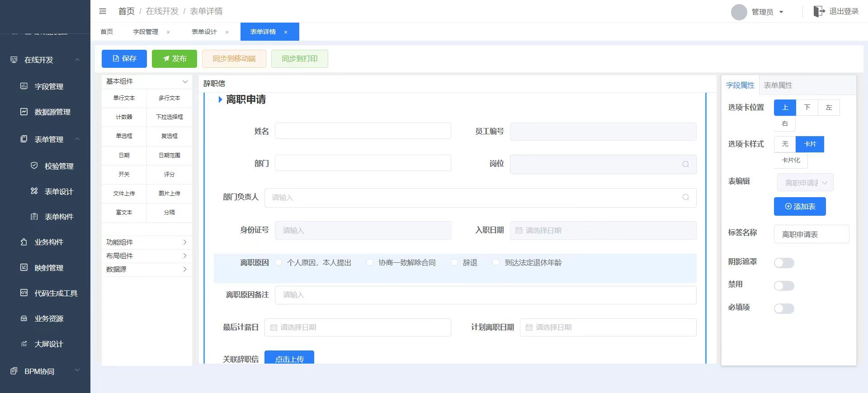Click the BPM协同 sidebar icon
This screenshot has height=393, width=868.
click(14, 371)
